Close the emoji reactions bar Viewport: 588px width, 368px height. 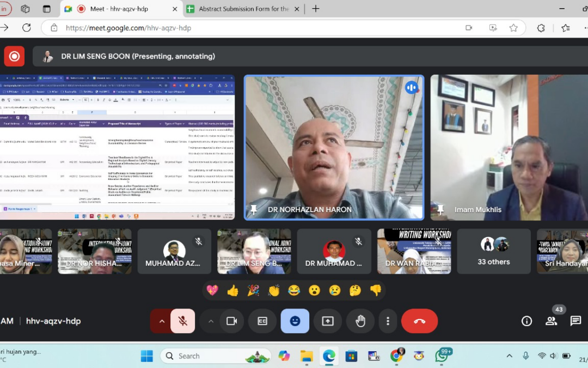(x=295, y=321)
